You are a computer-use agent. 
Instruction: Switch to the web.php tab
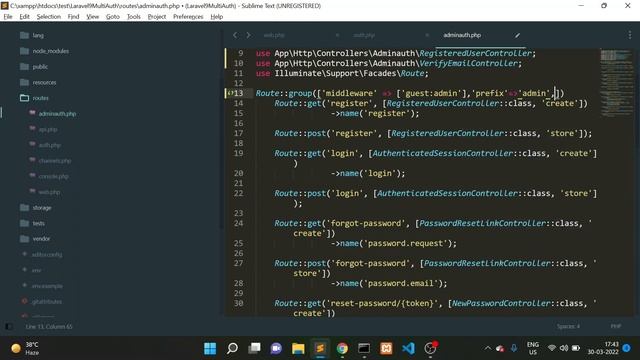click(274, 36)
